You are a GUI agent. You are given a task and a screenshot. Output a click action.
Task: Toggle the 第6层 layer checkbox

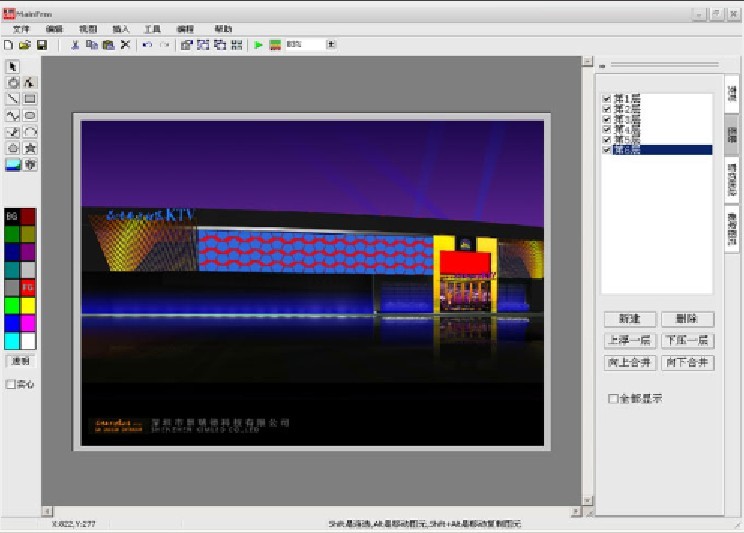[x=607, y=150]
